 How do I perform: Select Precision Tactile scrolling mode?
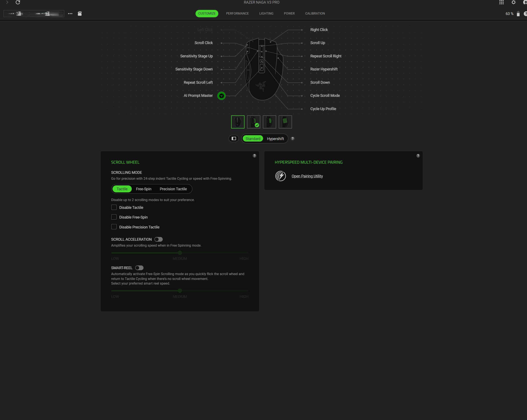pos(173,189)
